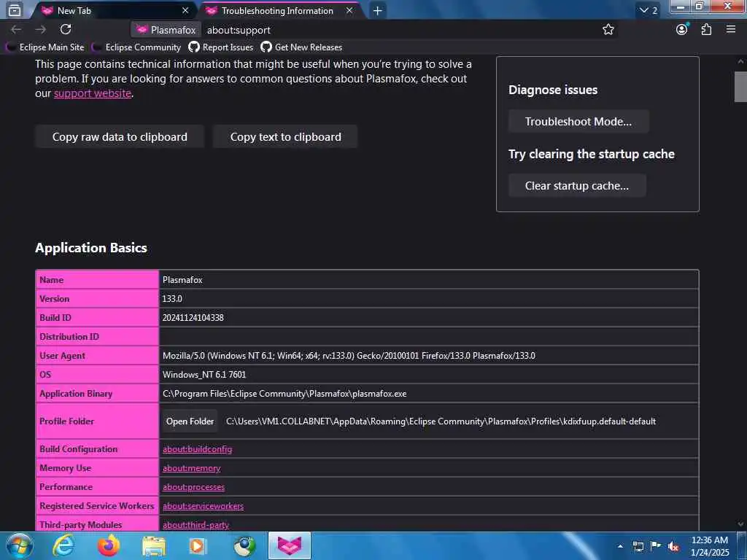Open Eclipse Community bookmark
Screen dimensions: 747x560
tap(137, 47)
